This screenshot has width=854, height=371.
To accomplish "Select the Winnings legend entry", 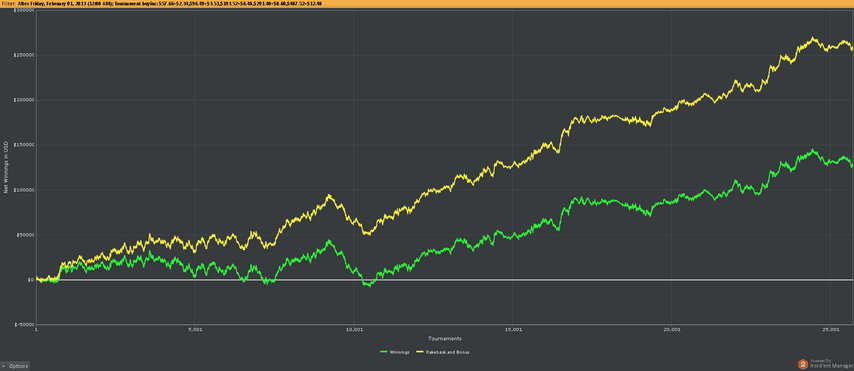I will [395, 352].
